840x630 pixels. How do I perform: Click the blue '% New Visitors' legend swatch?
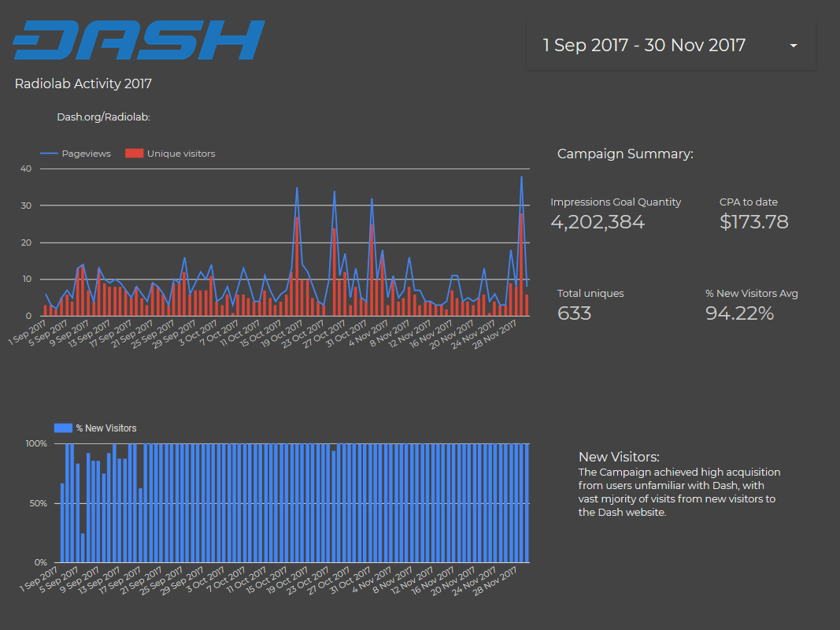click(63, 428)
